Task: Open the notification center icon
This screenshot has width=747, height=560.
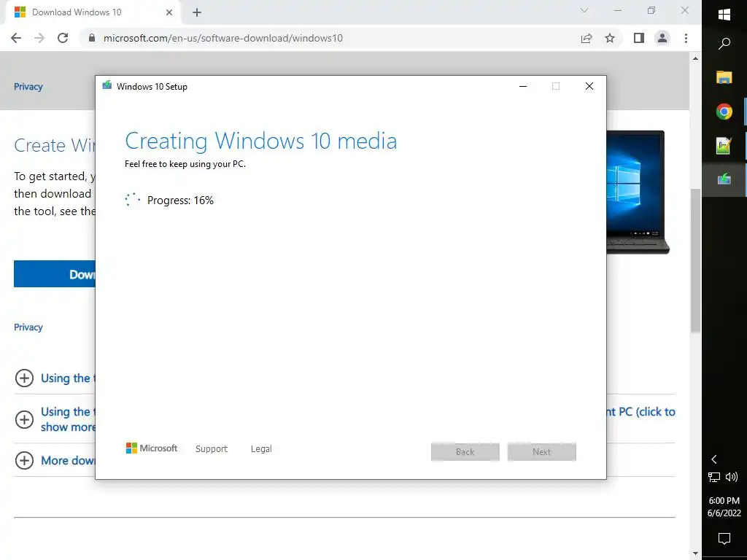Action: pyautogui.click(x=724, y=539)
